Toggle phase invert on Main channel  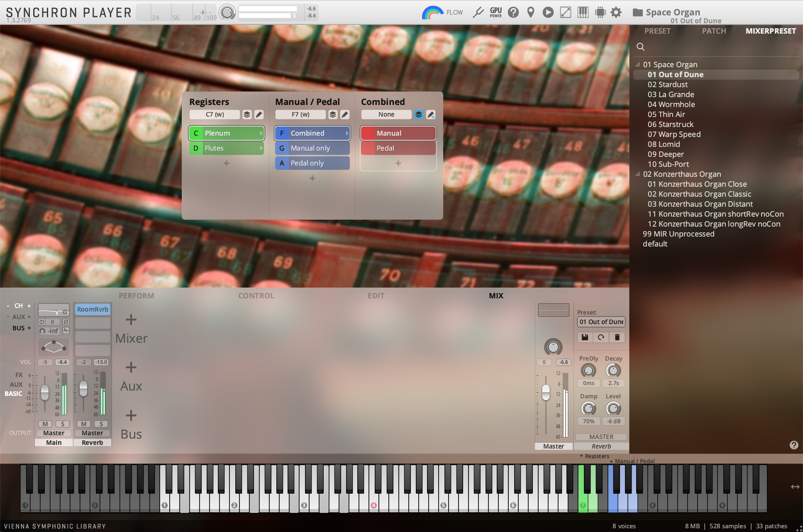pos(66,322)
